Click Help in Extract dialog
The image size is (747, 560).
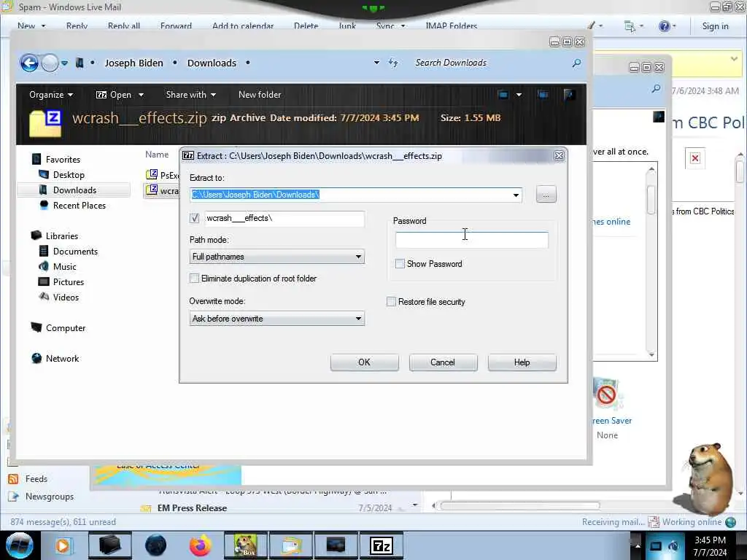pyautogui.click(x=522, y=362)
